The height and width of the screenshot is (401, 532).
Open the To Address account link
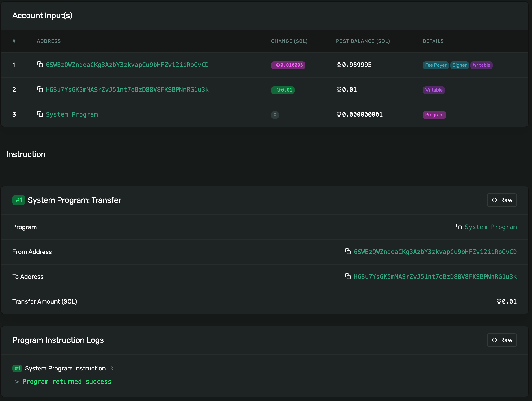point(435,276)
